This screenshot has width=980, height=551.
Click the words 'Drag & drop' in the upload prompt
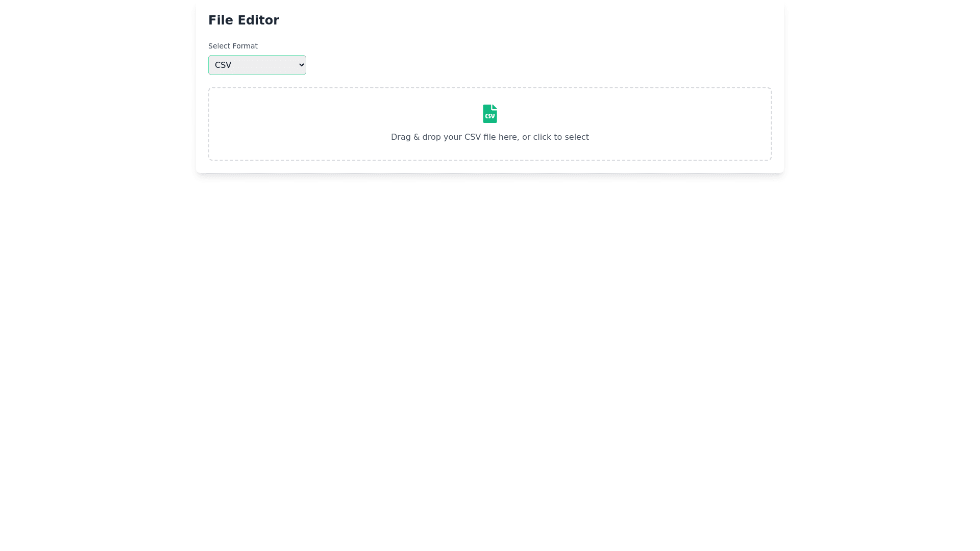coord(415,137)
